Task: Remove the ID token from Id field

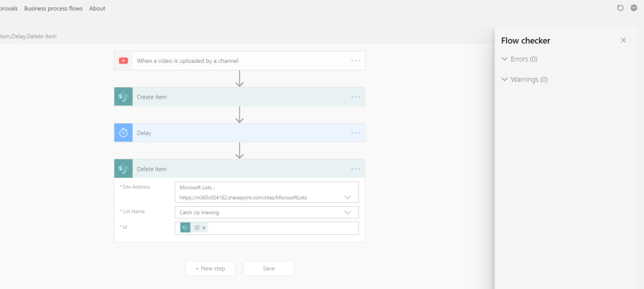Action: 204,228
